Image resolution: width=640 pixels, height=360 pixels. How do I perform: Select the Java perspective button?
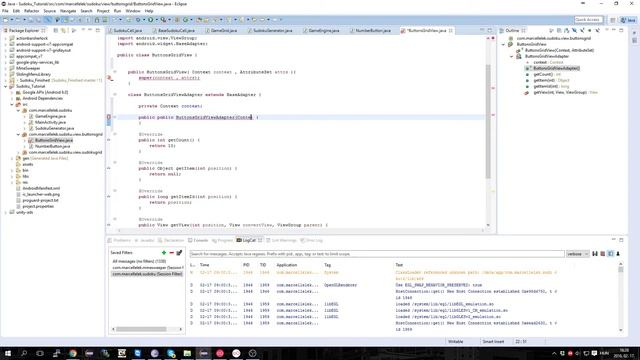pos(628,20)
